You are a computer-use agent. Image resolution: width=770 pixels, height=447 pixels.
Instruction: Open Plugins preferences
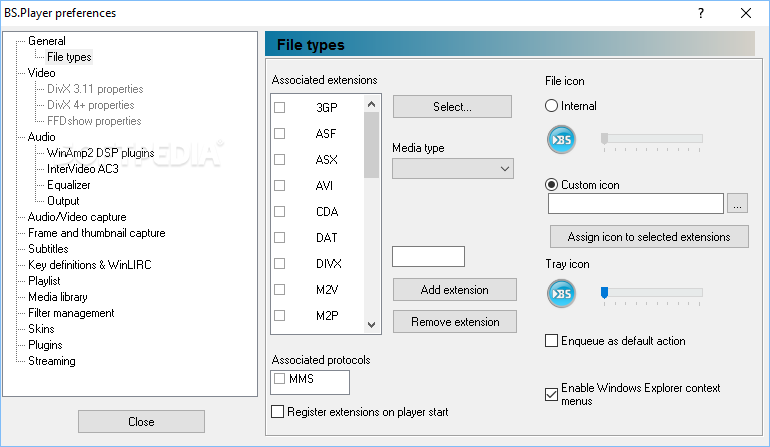click(x=45, y=345)
